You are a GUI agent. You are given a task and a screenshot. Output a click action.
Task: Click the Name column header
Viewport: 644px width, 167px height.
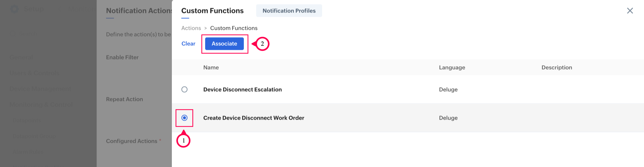click(x=211, y=68)
